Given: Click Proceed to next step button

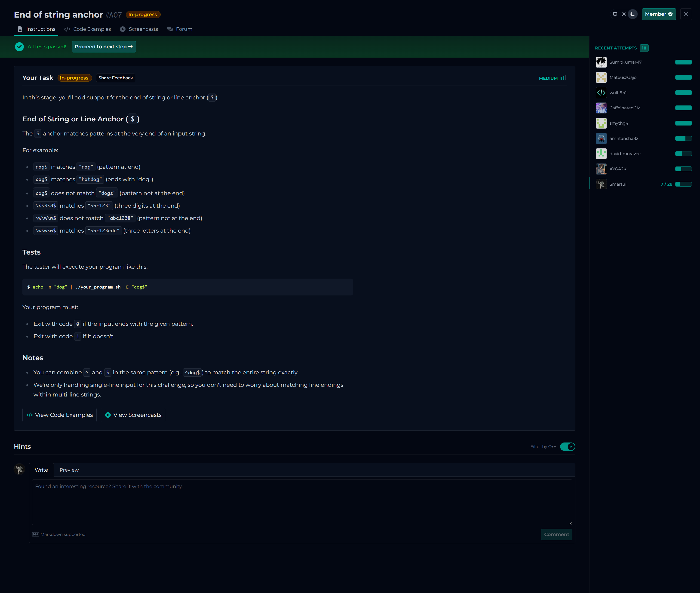Looking at the screenshot, I should [x=104, y=47].
